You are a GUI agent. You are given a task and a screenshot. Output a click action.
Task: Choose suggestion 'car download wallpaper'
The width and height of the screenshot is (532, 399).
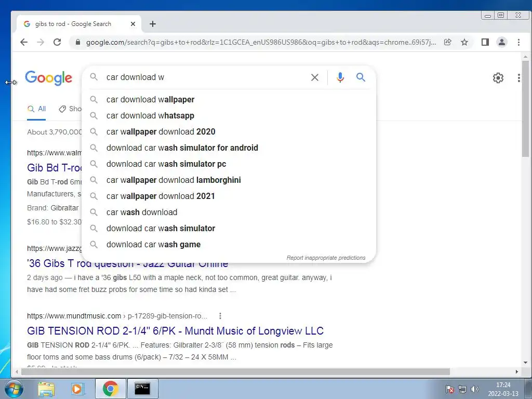(229, 99)
